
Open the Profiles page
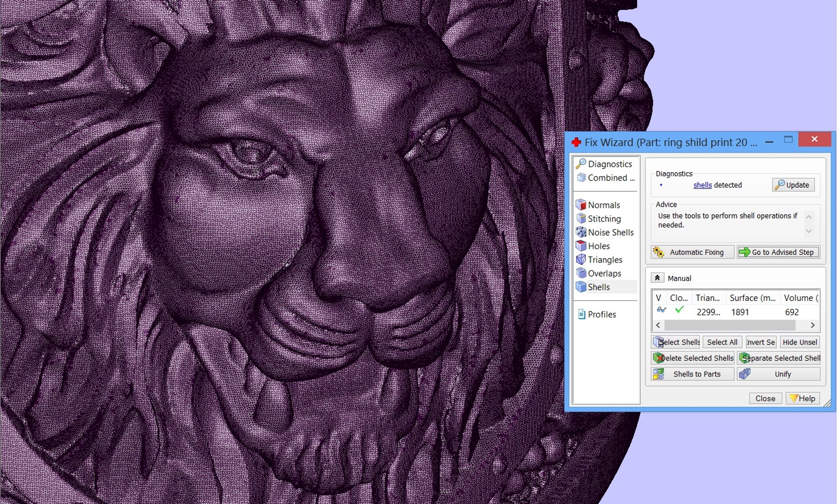(597, 314)
